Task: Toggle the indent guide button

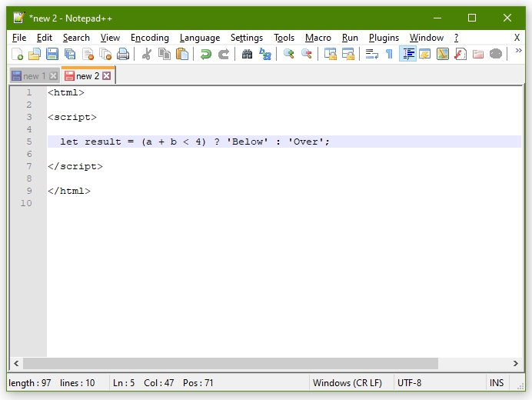Action: click(x=407, y=54)
